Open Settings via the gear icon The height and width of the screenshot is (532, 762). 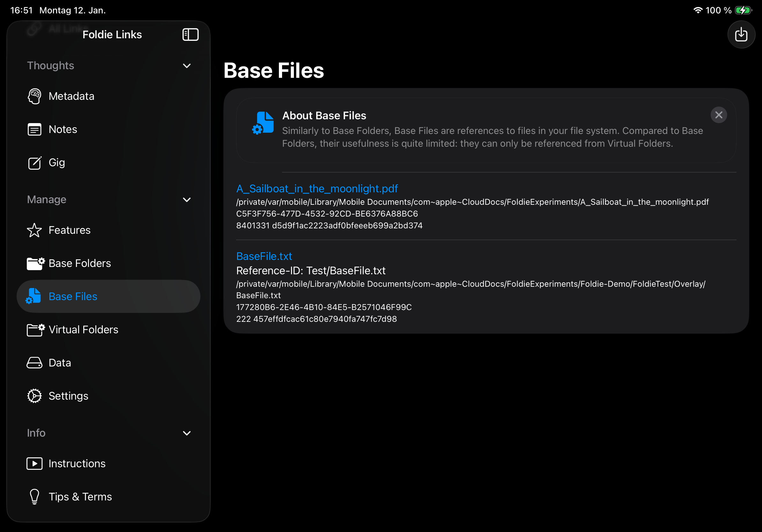[34, 396]
